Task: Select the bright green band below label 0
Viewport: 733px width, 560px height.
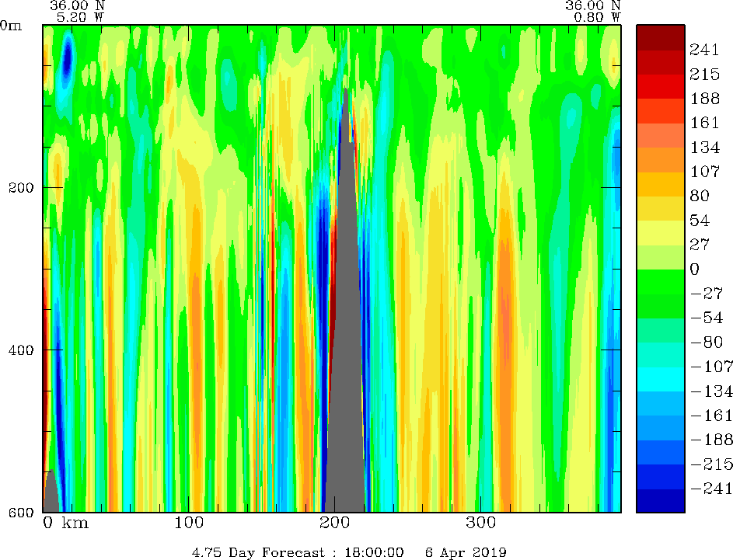Action: pyautogui.click(x=661, y=282)
